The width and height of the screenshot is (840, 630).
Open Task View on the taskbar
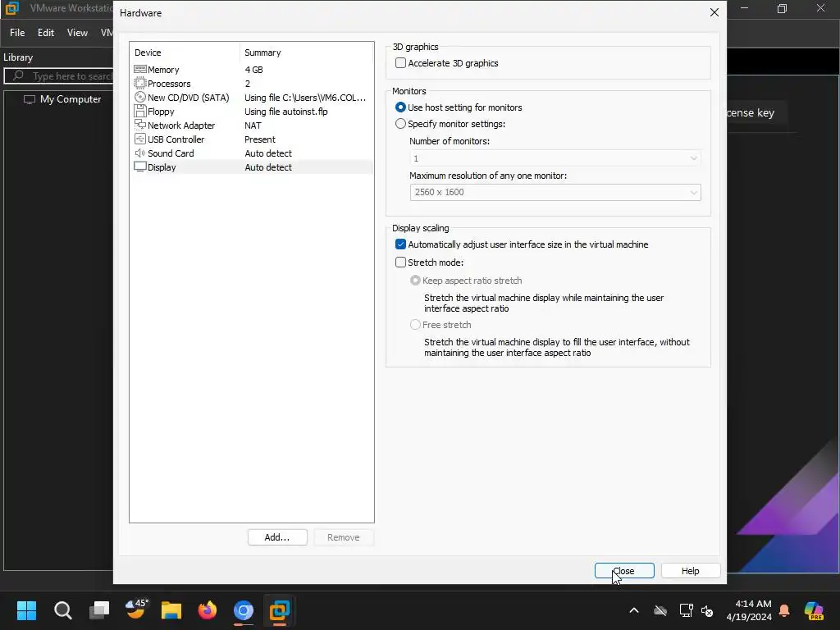click(x=99, y=610)
